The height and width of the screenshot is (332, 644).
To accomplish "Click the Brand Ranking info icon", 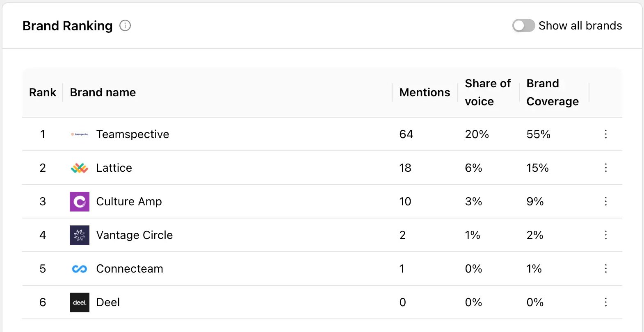I will pos(125,26).
